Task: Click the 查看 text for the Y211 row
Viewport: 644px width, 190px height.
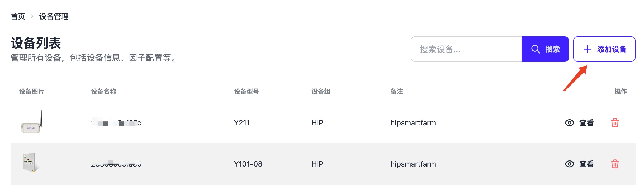Action: click(586, 123)
